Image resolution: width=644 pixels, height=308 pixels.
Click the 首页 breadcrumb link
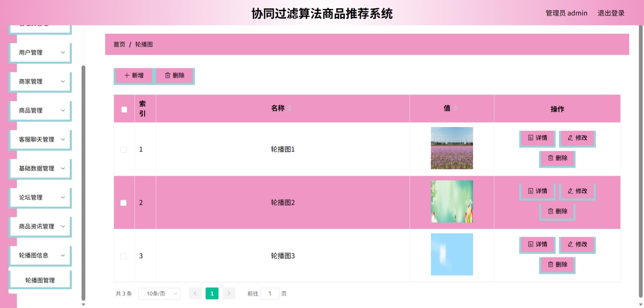pyautogui.click(x=119, y=45)
